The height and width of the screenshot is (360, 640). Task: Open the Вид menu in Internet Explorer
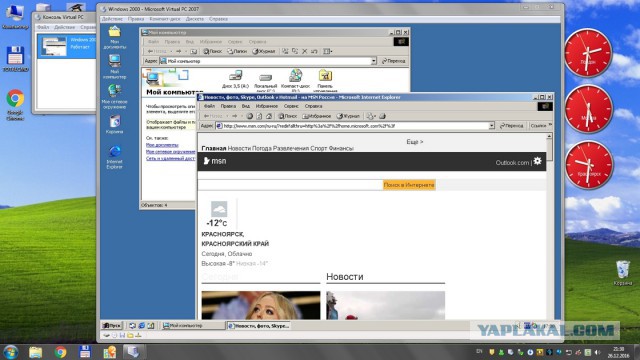click(x=246, y=106)
